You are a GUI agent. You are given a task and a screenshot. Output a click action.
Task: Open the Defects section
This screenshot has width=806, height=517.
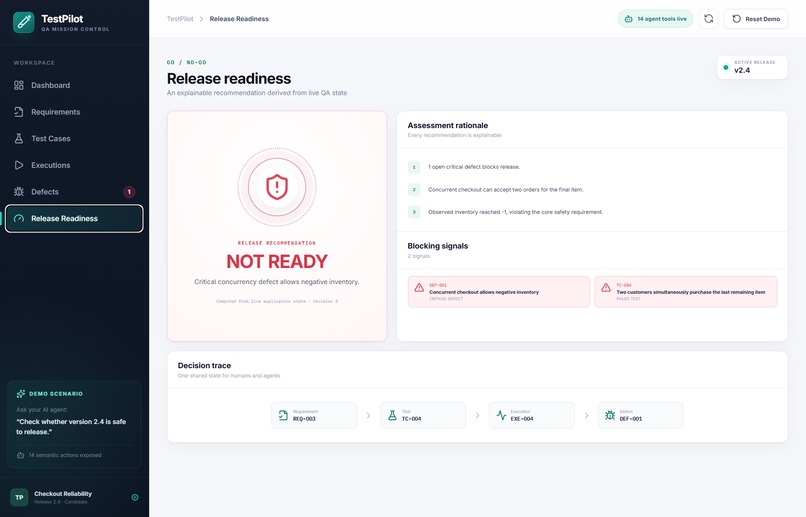coord(74,192)
